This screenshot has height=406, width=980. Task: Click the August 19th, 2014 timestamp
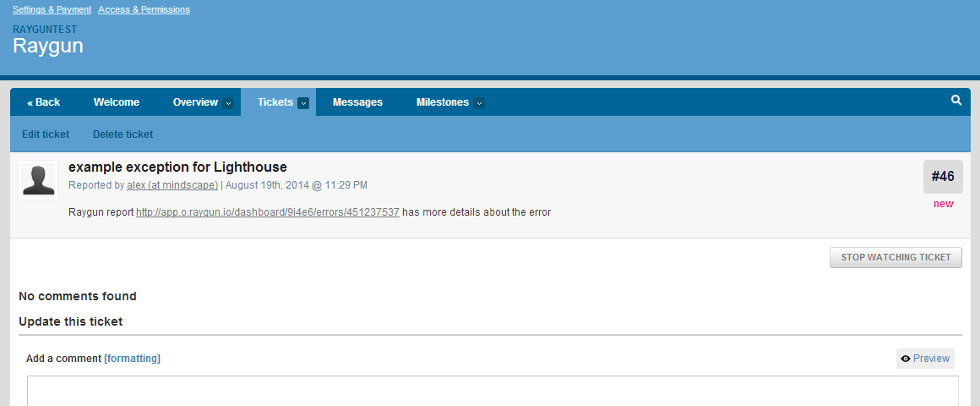coord(297,185)
